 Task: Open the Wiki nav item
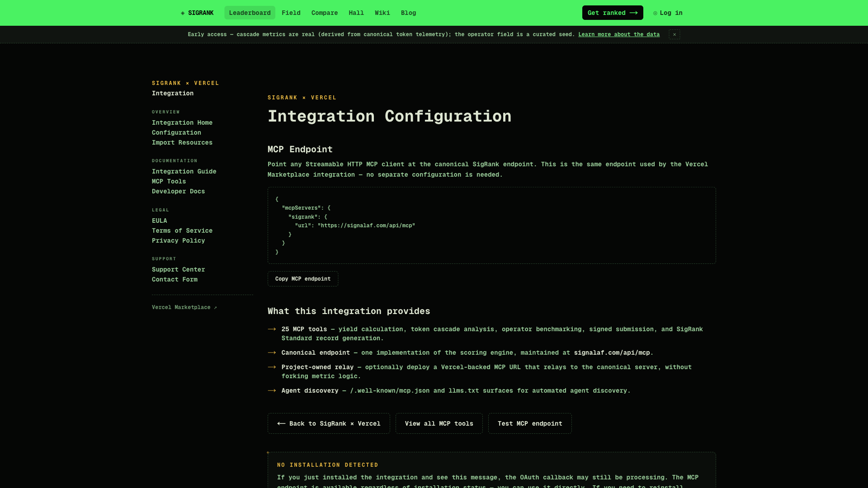[x=382, y=13]
